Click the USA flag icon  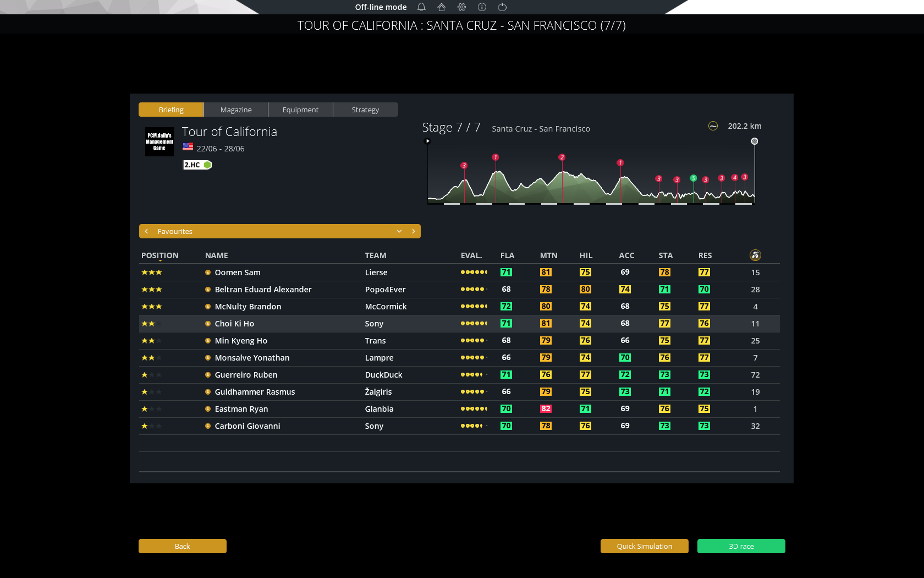pos(188,147)
